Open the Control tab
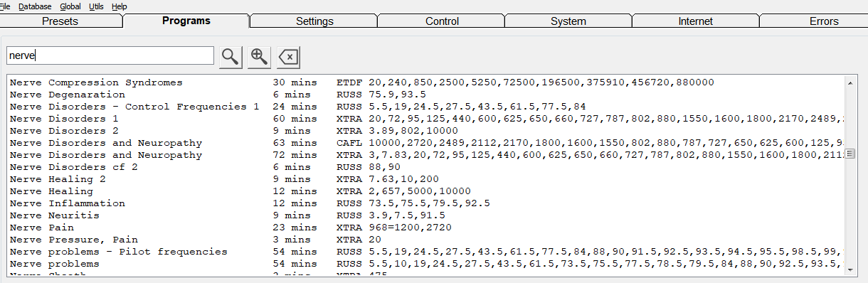The height and width of the screenshot is (283, 868). pyautogui.click(x=442, y=21)
